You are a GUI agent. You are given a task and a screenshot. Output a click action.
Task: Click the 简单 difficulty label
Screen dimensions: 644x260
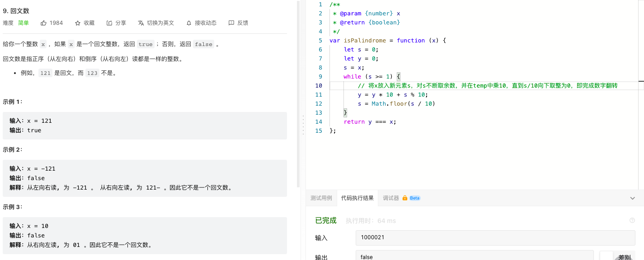tap(24, 23)
